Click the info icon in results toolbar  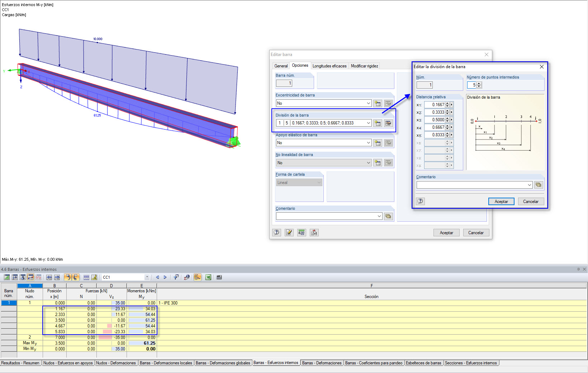[x=187, y=277]
